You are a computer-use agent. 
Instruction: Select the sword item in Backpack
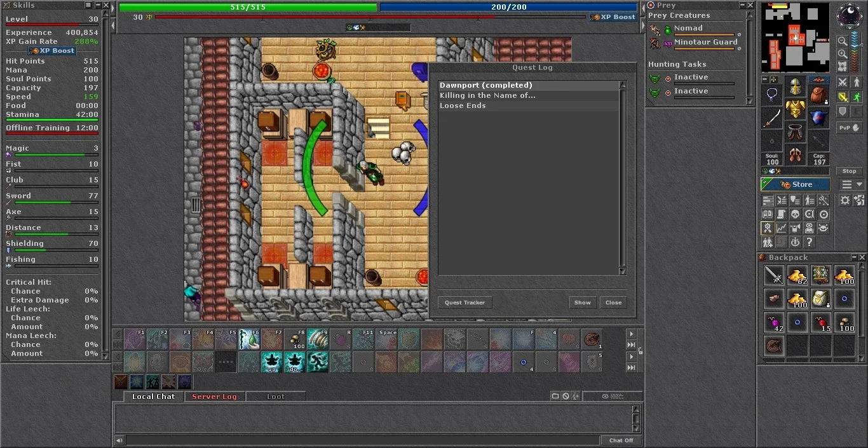tap(773, 275)
